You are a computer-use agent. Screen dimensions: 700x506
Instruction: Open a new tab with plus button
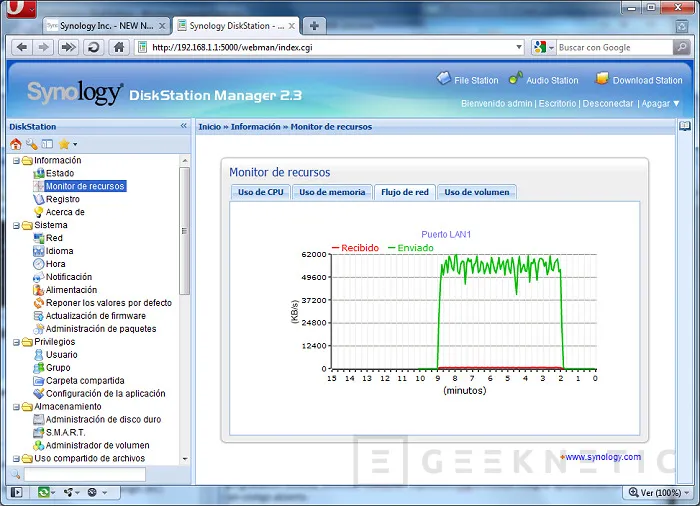pos(314,26)
